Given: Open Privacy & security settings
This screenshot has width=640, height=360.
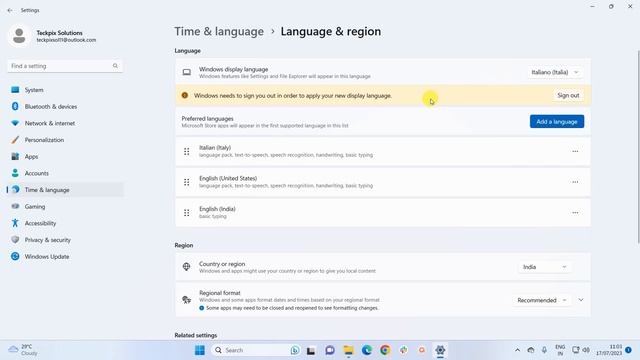Looking at the screenshot, I should 64,240.
